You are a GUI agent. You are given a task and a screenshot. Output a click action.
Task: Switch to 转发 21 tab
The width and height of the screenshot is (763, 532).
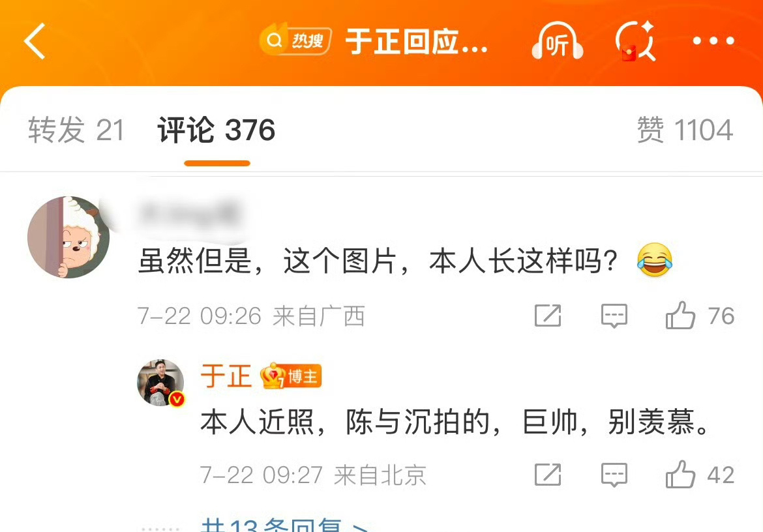point(76,130)
